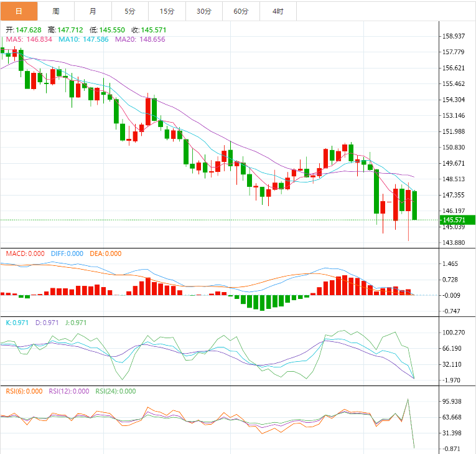
Task: Click the J:0.971 indicator label
Action: (x=76, y=323)
